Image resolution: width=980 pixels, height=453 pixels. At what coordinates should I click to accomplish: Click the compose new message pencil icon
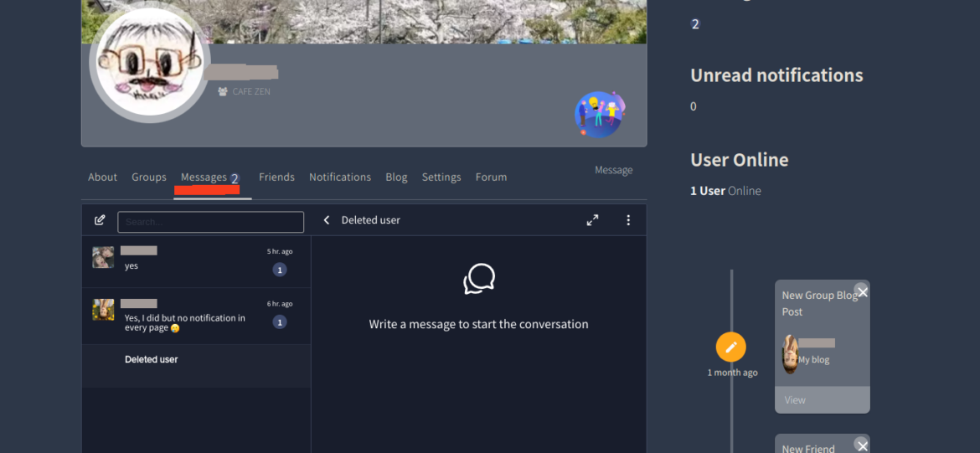100,220
